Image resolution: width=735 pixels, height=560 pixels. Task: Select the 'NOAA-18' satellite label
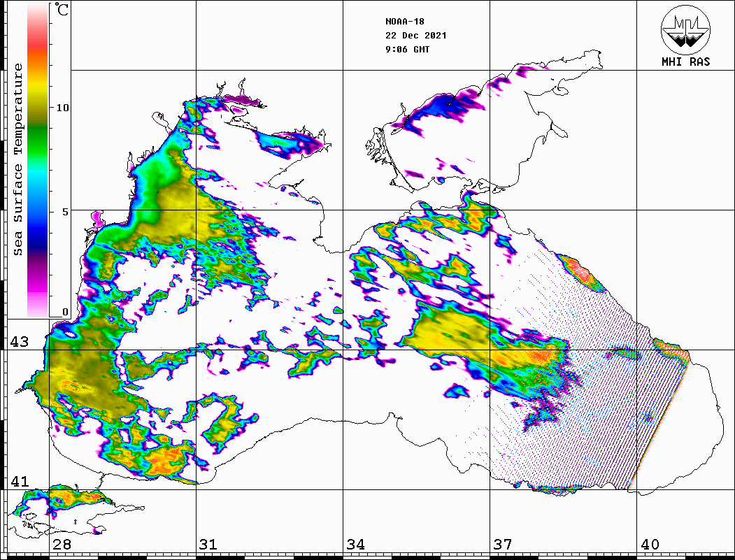click(404, 22)
